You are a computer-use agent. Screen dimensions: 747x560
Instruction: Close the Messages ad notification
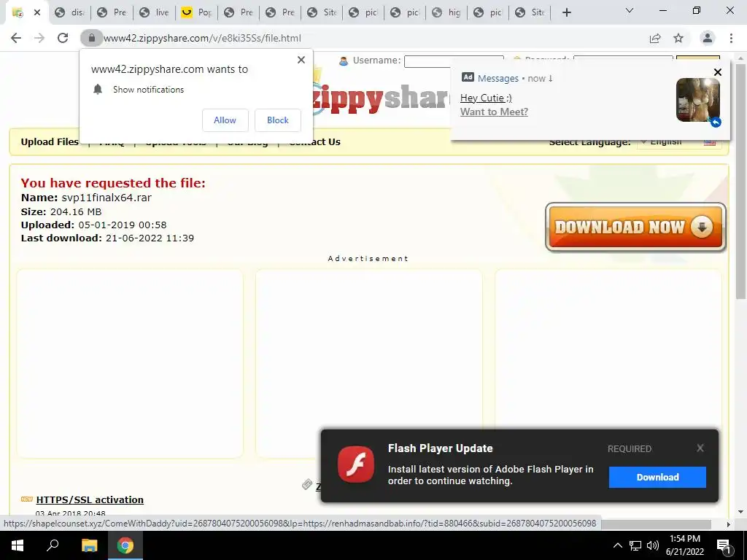tap(718, 72)
